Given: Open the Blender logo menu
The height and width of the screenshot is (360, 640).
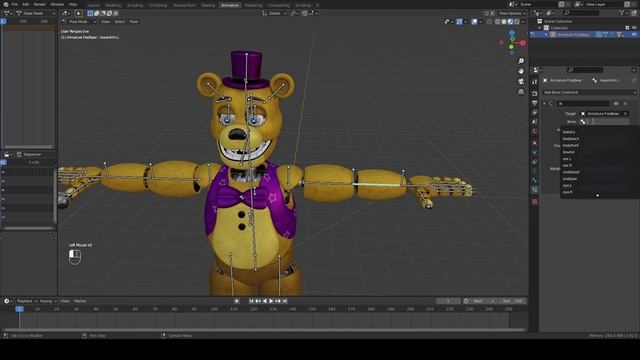Looking at the screenshot, I should coord(6,4).
